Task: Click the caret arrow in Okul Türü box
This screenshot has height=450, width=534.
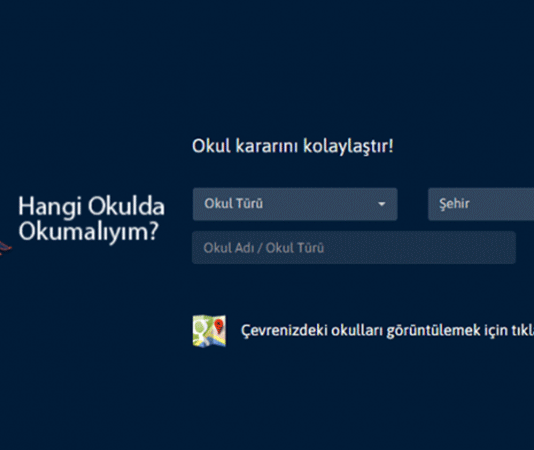Action: [381, 204]
